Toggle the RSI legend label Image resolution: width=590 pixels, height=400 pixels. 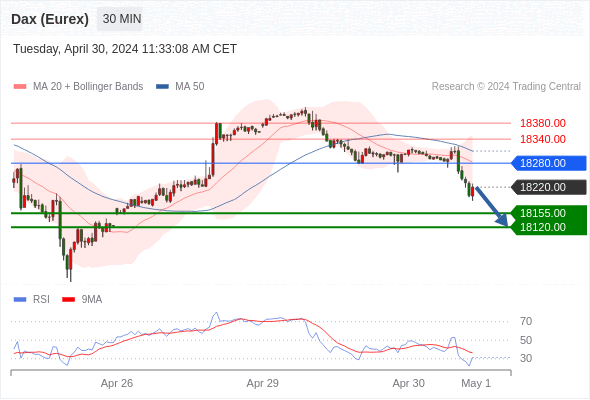click(41, 300)
